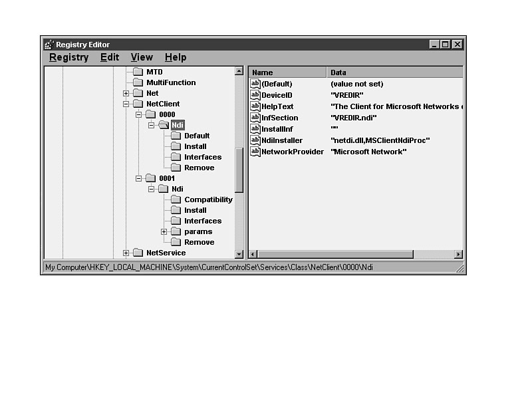The image size is (532, 399).
Task: Collapse the NetClient tree node
Action: pyautogui.click(x=126, y=104)
